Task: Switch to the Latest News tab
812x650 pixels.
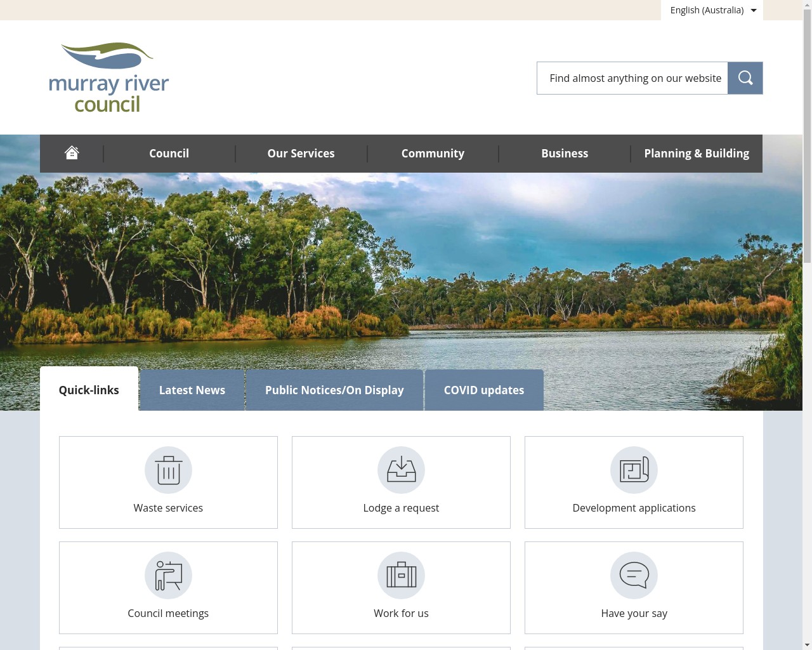Action: pos(192,390)
